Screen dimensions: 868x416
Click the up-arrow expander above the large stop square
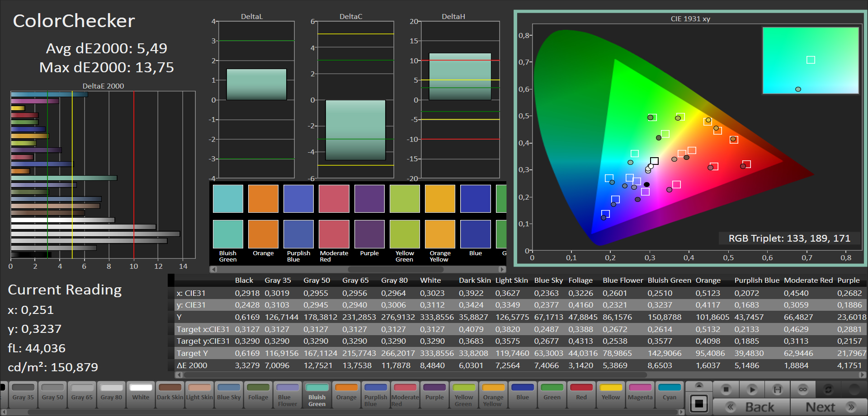point(699,386)
